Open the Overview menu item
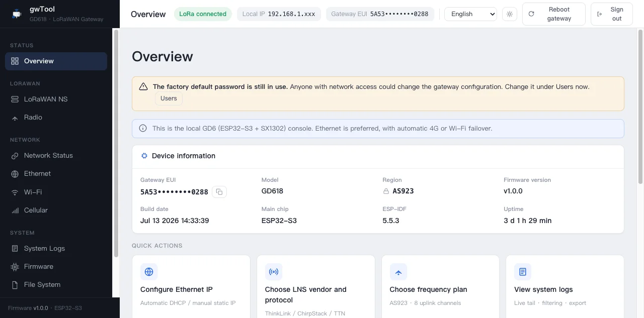The width and height of the screenshot is (644, 318). 56,61
